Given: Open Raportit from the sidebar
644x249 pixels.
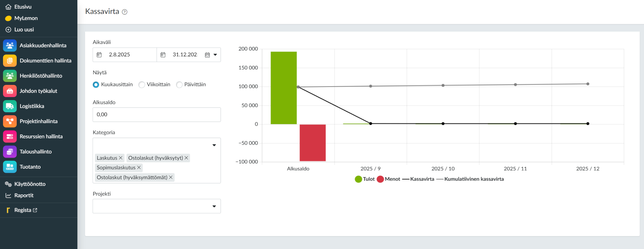Looking at the screenshot, I should [x=24, y=195].
